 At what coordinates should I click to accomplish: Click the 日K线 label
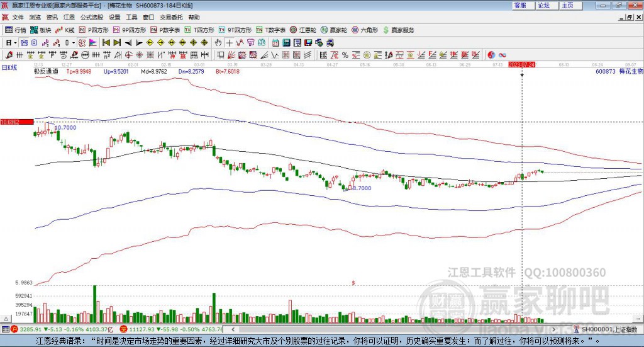pyautogui.click(x=9, y=67)
